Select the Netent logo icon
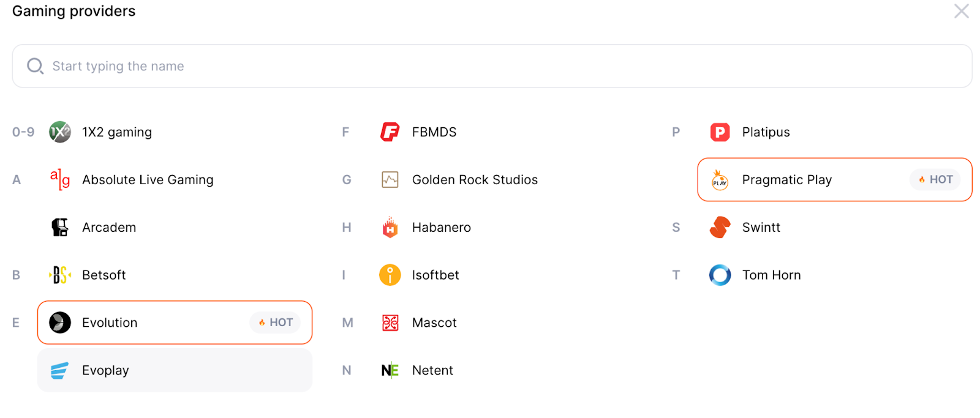This screenshot has height=418, width=980. (x=390, y=370)
